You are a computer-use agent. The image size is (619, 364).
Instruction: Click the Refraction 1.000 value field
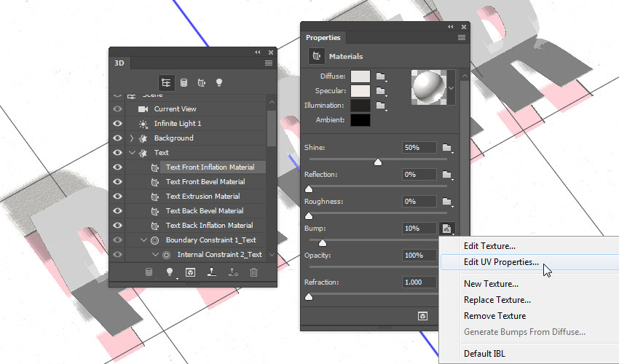coord(419,282)
